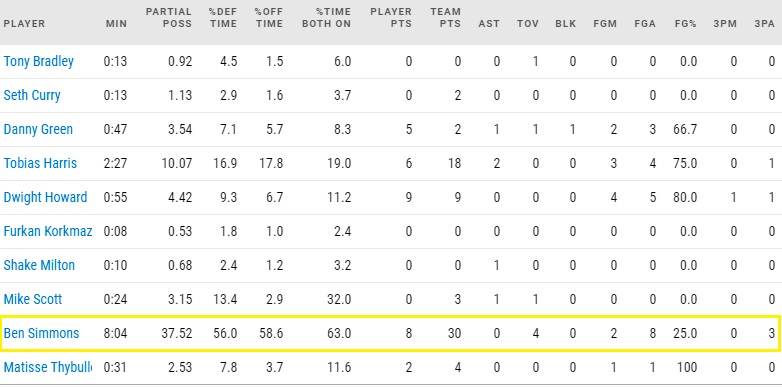This screenshot has width=782, height=387.
Task: Sort by %DEF TIME column header
Action: coord(223,17)
